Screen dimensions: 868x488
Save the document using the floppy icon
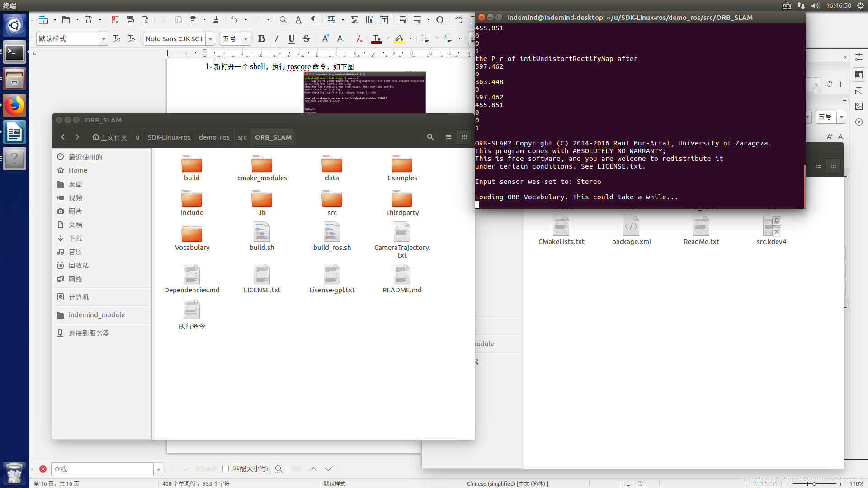coord(89,20)
